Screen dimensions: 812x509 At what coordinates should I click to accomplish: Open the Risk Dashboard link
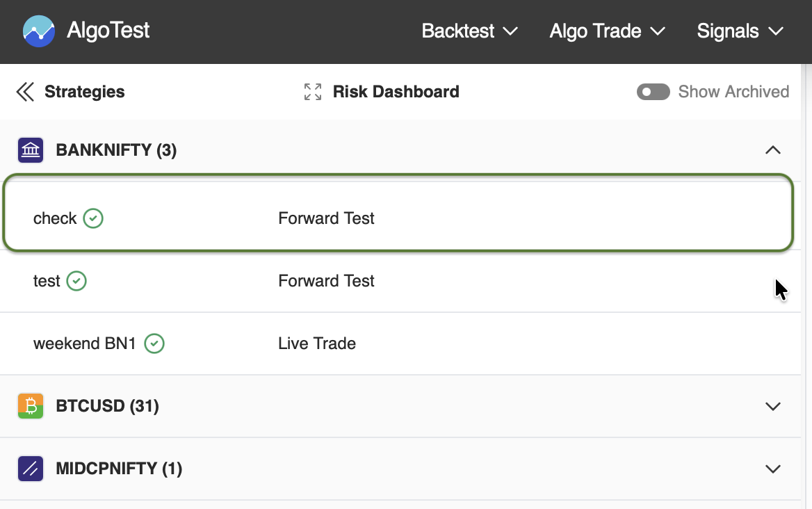click(396, 92)
